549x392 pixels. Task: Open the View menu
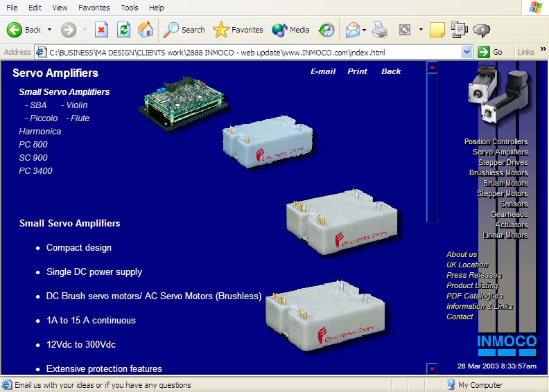[x=60, y=8]
